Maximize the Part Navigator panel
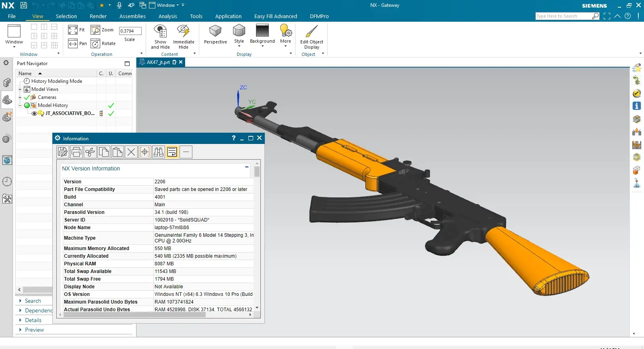This screenshot has height=349, width=644. 127,64
